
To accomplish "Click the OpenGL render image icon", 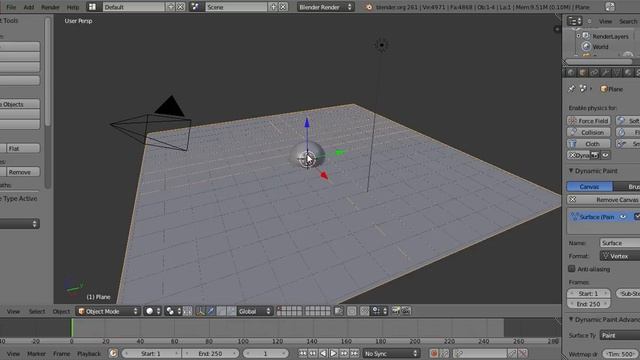I will (x=396, y=311).
